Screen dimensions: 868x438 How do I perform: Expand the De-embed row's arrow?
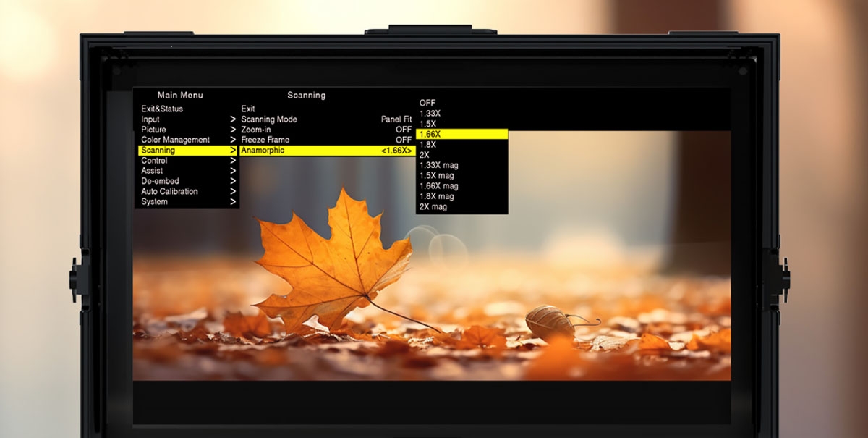coord(233,181)
